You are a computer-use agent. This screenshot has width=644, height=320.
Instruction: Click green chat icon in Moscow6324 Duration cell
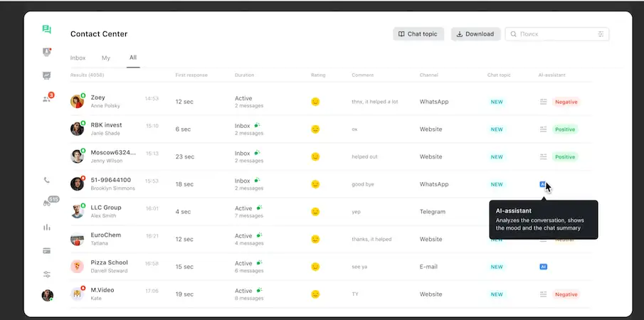tap(257, 153)
